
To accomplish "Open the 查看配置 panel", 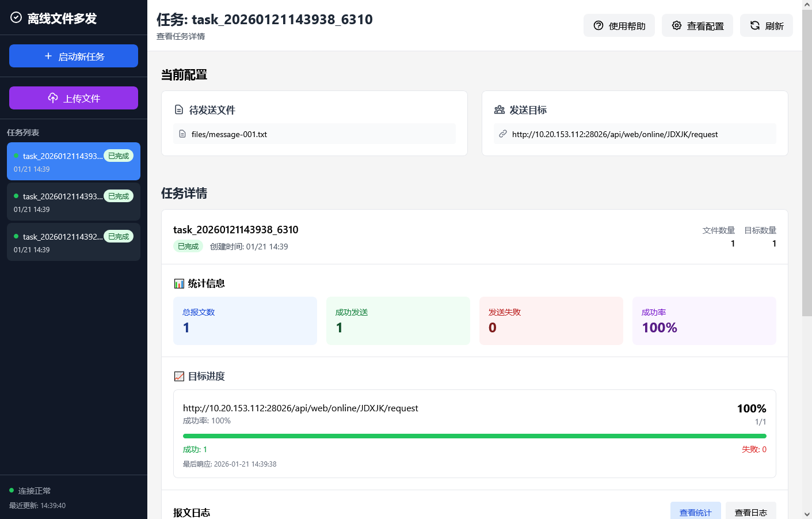I will point(697,25).
